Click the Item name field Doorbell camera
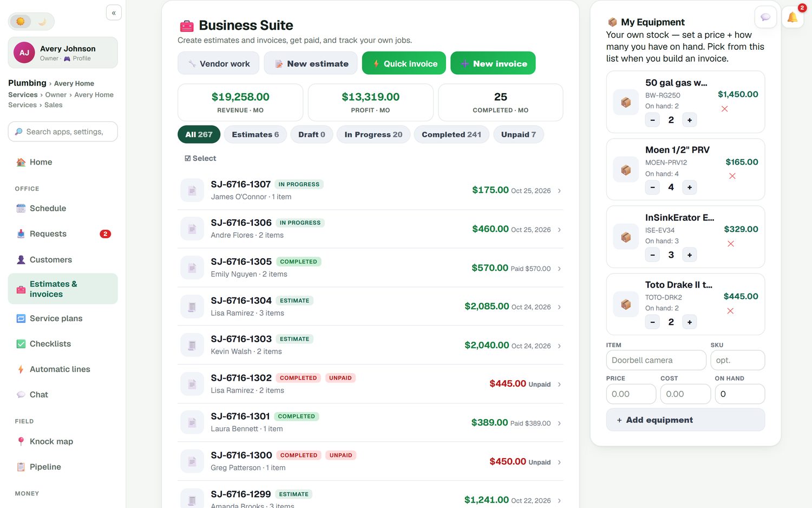 pos(656,360)
